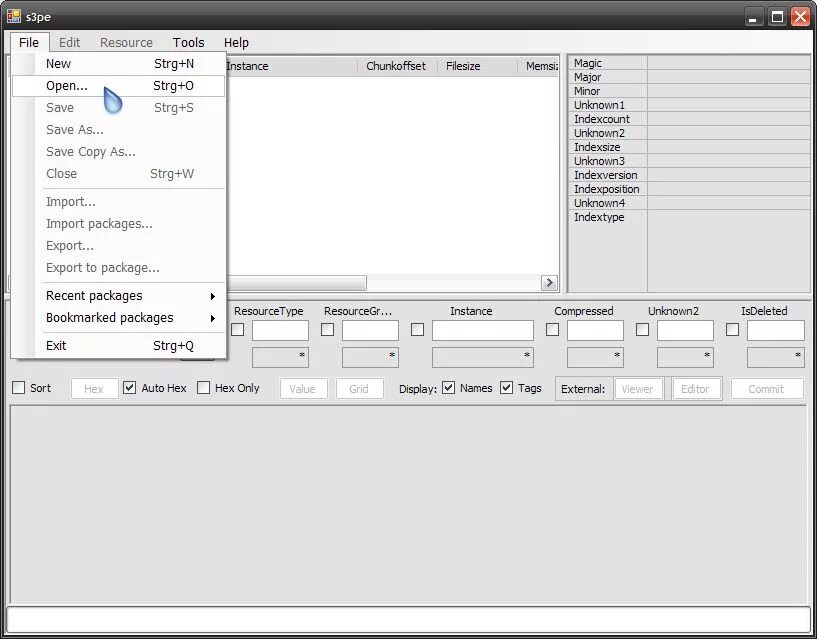Expand the Recent packages submenu
817x639 pixels.
119,296
